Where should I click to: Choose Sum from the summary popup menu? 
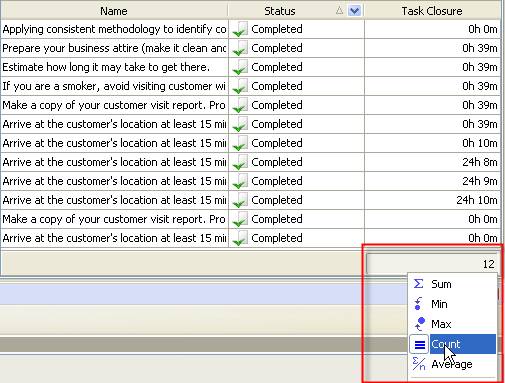tap(452, 284)
